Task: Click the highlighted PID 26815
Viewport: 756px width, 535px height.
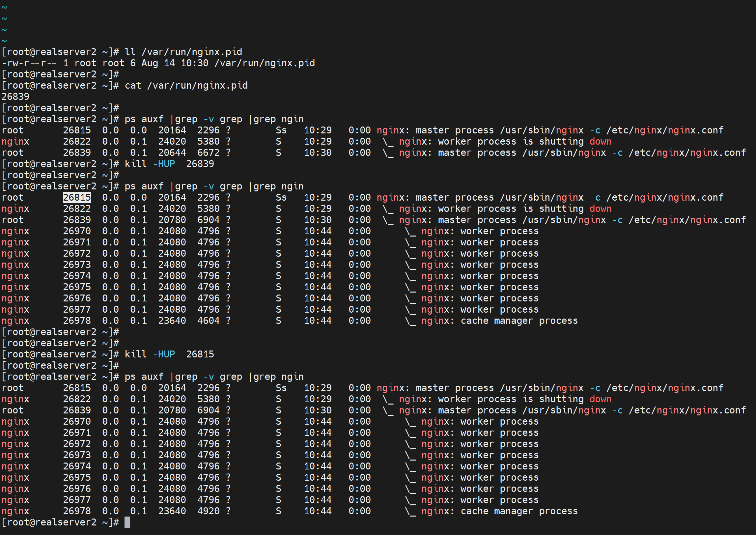Action: pyautogui.click(x=77, y=197)
